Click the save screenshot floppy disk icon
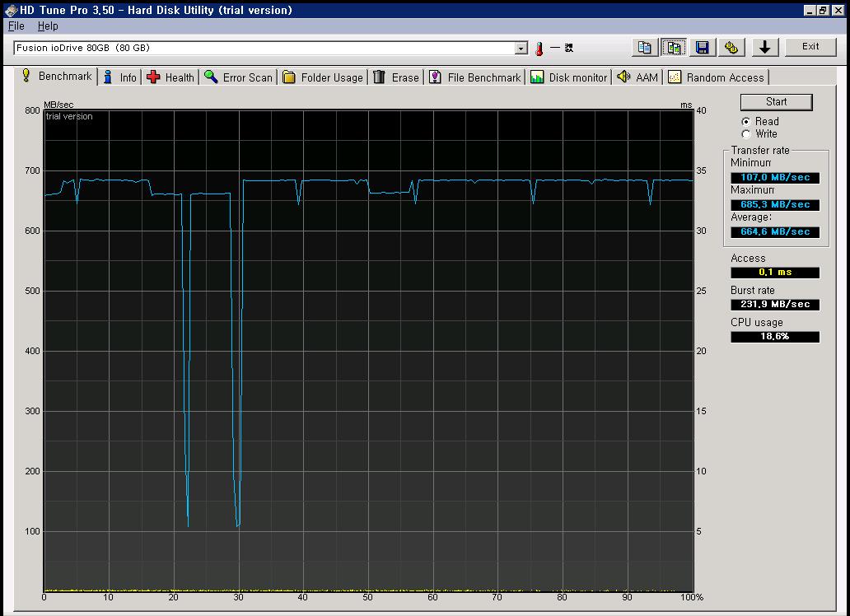Screen dimensions: 850x616 [702, 48]
